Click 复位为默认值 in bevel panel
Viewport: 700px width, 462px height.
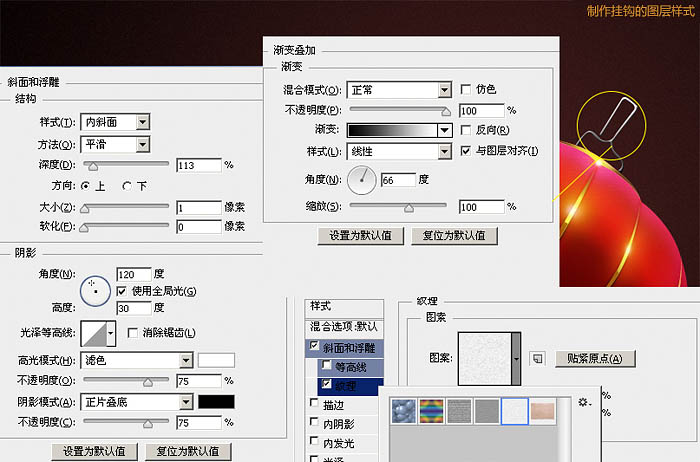(x=188, y=452)
